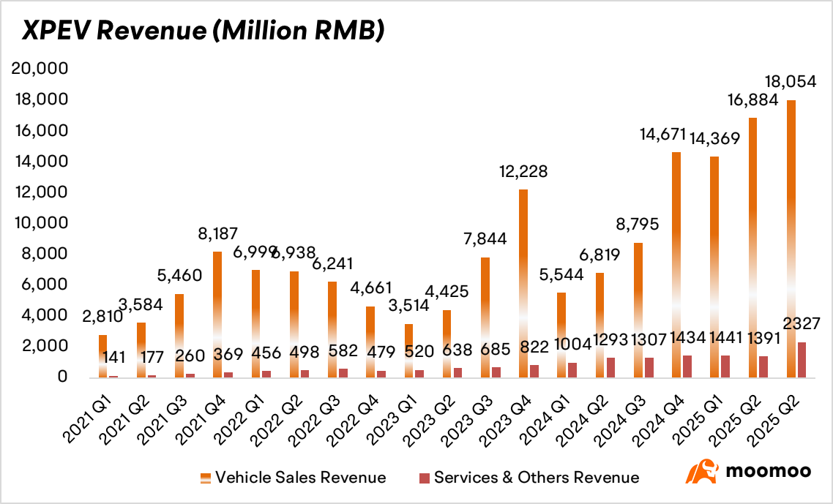Click the orange vehicle sales bar for 2023 Q4
Viewport: 833px width, 504px height.
(523, 284)
